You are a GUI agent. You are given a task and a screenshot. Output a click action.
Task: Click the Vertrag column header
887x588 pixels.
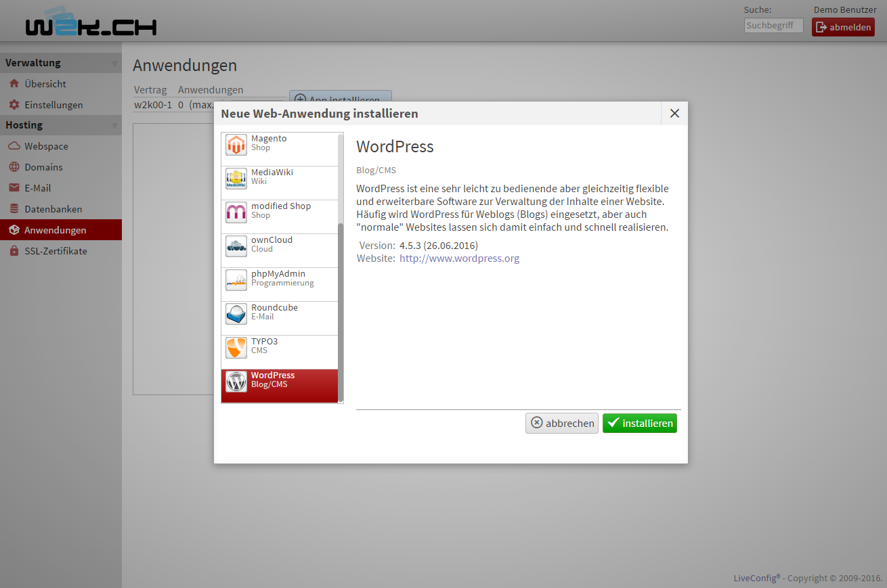(x=150, y=89)
